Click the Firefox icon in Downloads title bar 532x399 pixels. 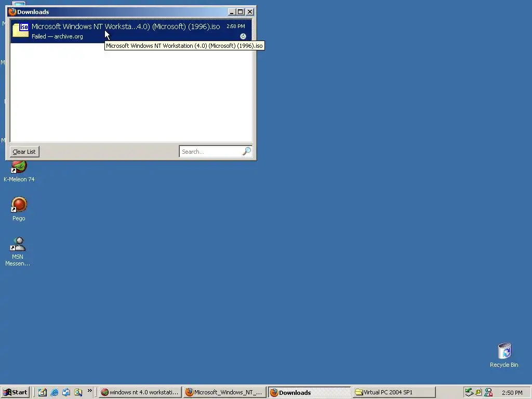pos(12,12)
